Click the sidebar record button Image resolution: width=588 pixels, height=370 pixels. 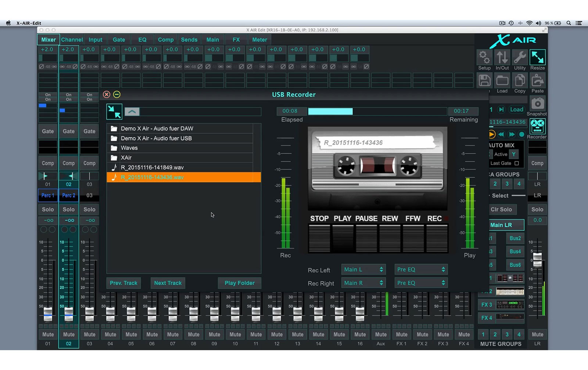tap(521, 134)
